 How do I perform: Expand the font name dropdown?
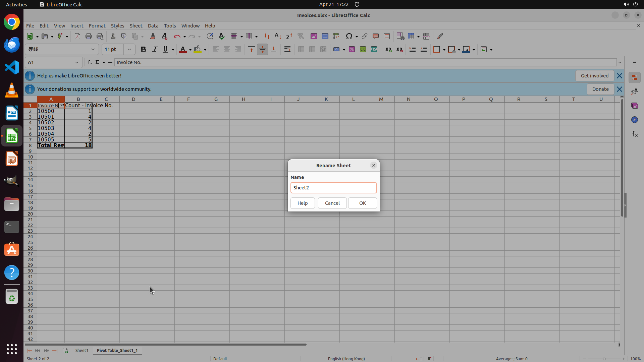[93, 50]
